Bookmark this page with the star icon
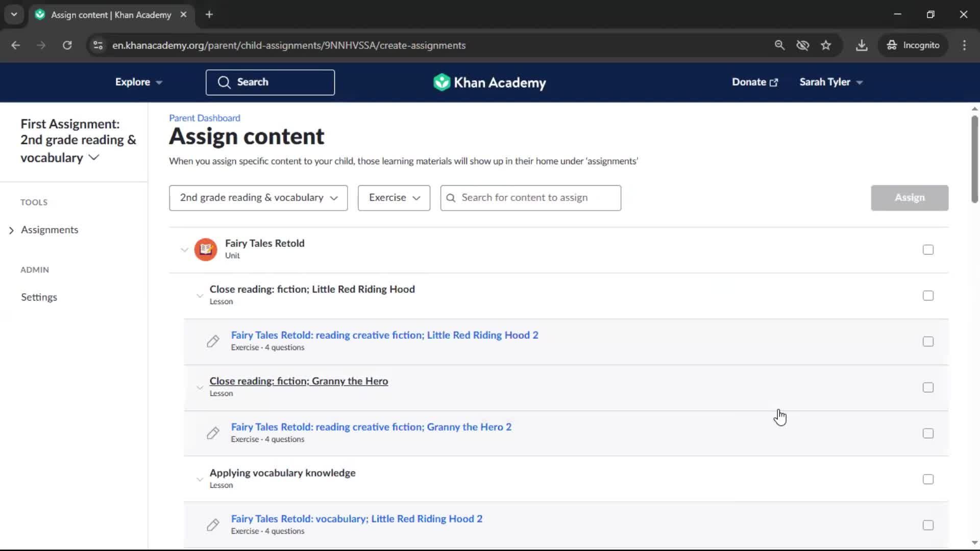Image resolution: width=980 pixels, height=551 pixels. click(x=826, y=45)
